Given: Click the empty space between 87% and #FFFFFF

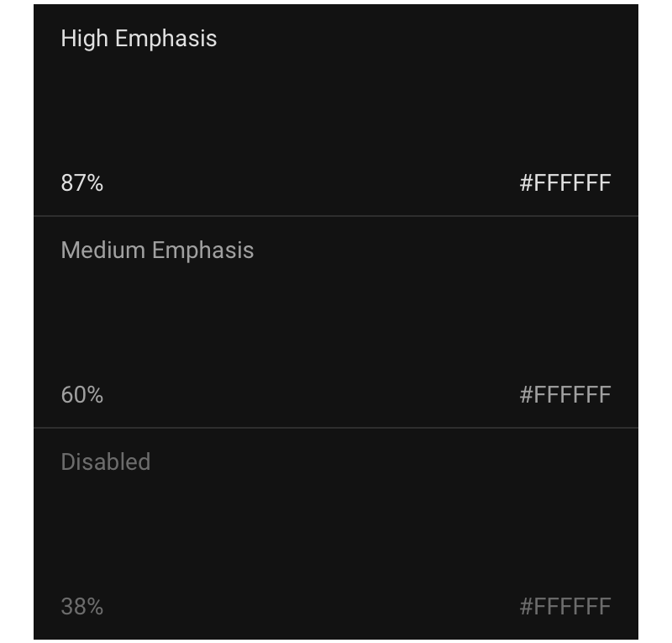Looking at the screenshot, I should coord(311,183).
